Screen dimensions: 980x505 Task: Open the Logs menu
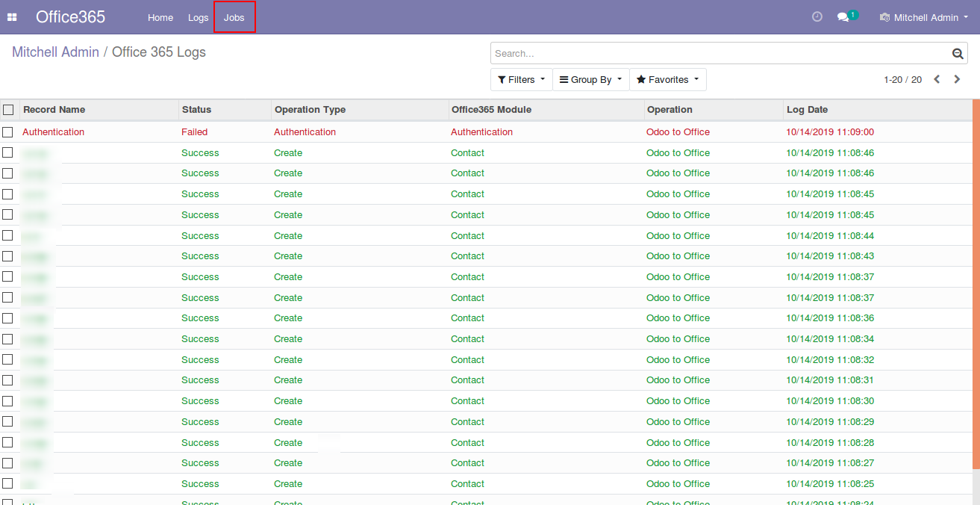tap(199, 17)
